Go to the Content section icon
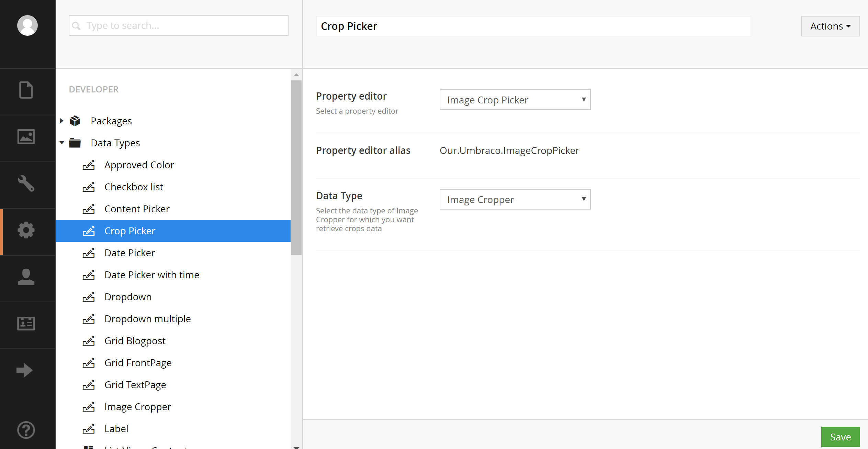The height and width of the screenshot is (449, 868). click(26, 90)
